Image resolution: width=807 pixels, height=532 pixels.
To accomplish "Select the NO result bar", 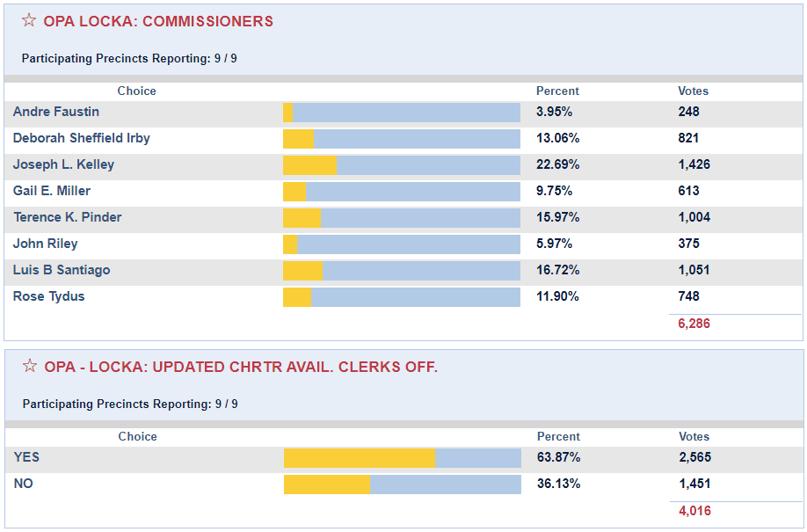I will point(400,484).
